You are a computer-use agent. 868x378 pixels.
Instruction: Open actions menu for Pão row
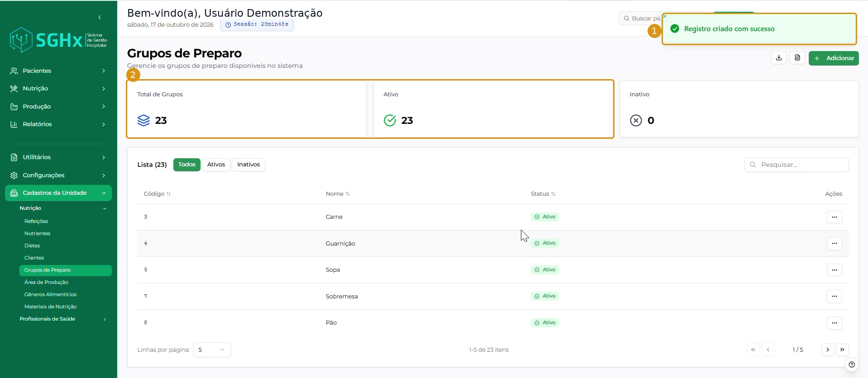pyautogui.click(x=834, y=323)
